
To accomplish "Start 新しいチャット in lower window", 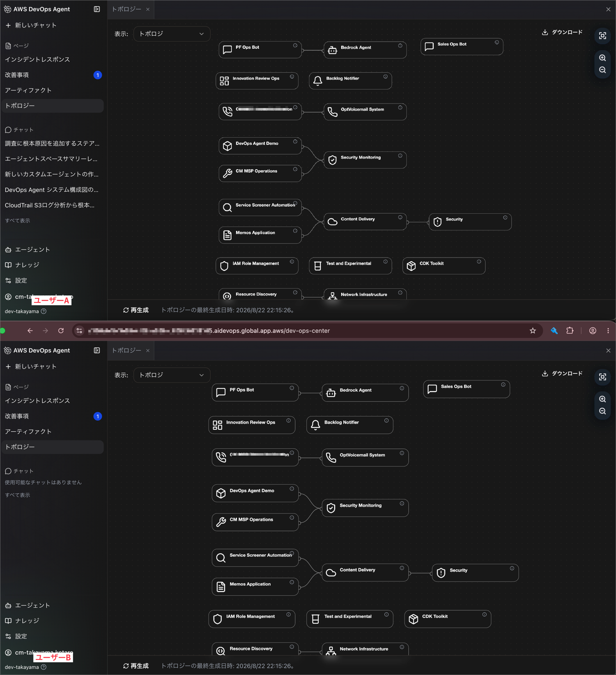I will (31, 366).
